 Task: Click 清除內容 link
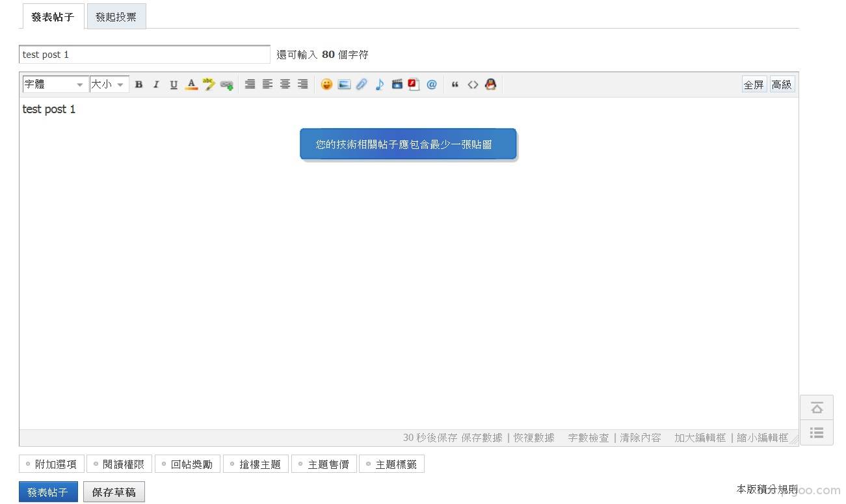point(641,438)
